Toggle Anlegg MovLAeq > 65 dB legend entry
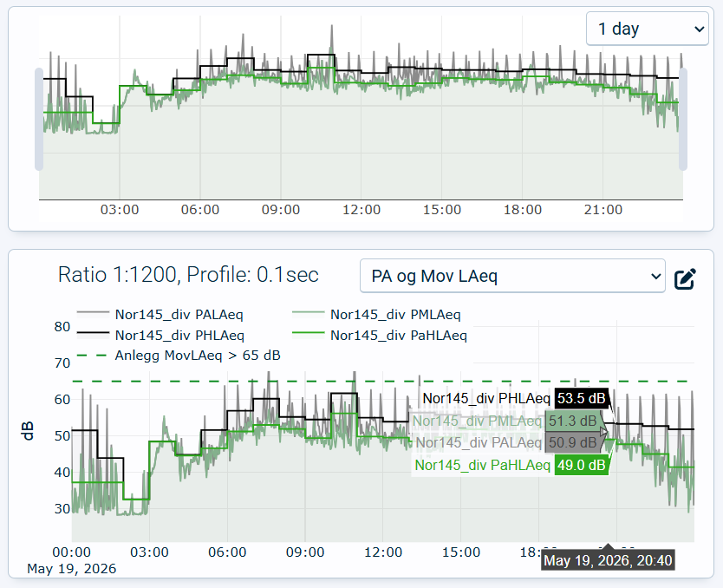Image resolution: width=723 pixels, height=588 pixels. pyautogui.click(x=179, y=356)
